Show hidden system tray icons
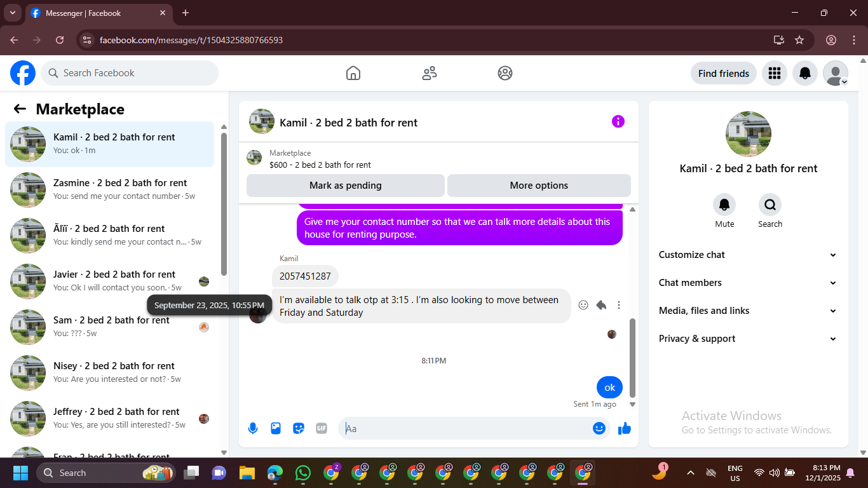Viewport: 868px width, 488px height. (691, 473)
